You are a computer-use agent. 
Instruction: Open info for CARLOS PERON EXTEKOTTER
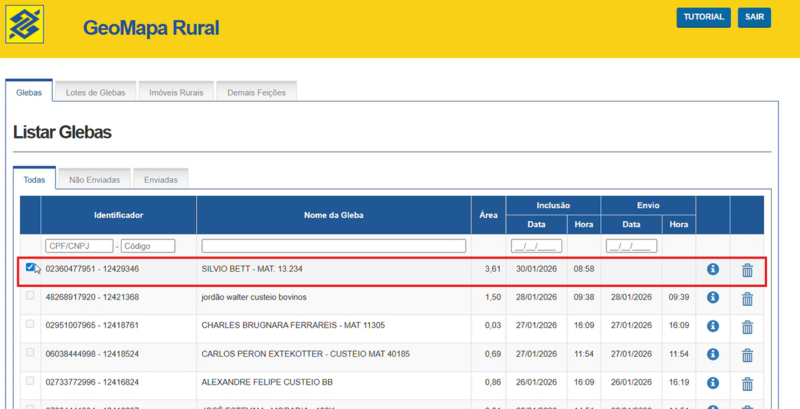click(x=713, y=354)
